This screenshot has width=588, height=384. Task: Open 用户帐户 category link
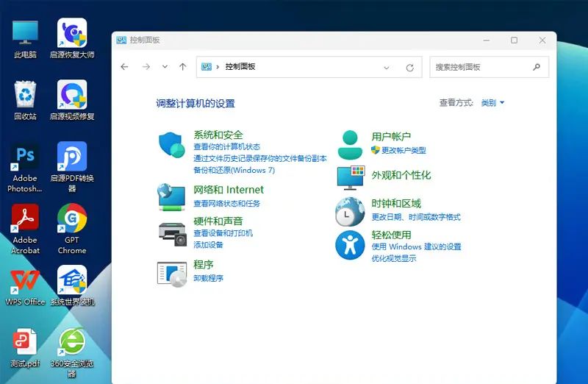pyautogui.click(x=391, y=136)
